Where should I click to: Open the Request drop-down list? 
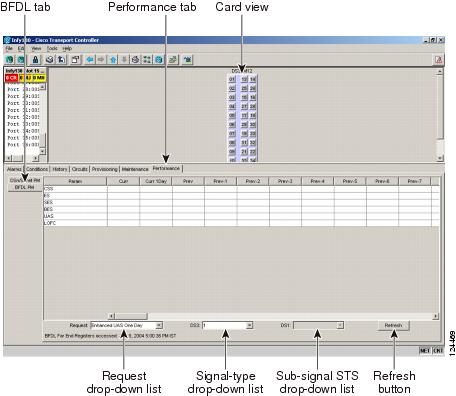pyautogui.click(x=126, y=325)
